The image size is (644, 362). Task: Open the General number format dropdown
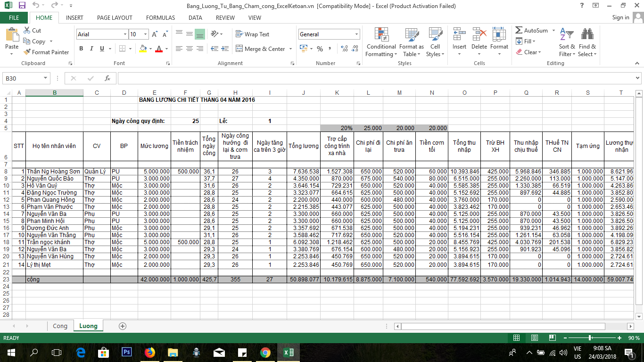point(356,34)
